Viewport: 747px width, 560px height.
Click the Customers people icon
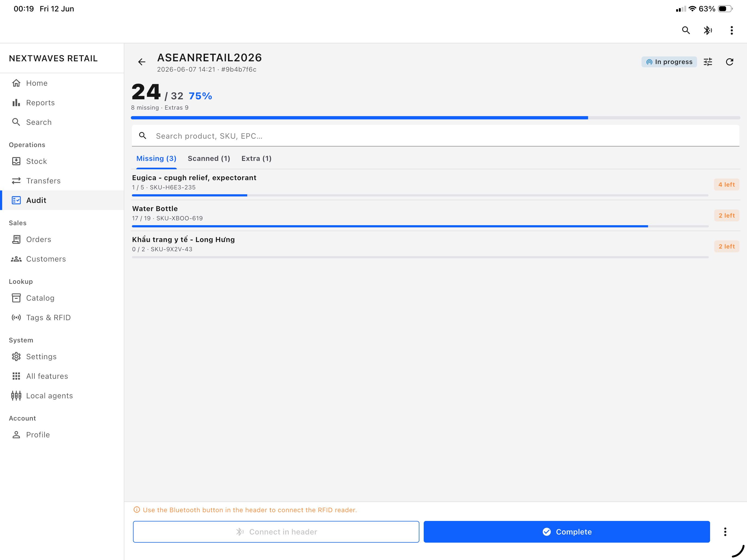point(16,259)
